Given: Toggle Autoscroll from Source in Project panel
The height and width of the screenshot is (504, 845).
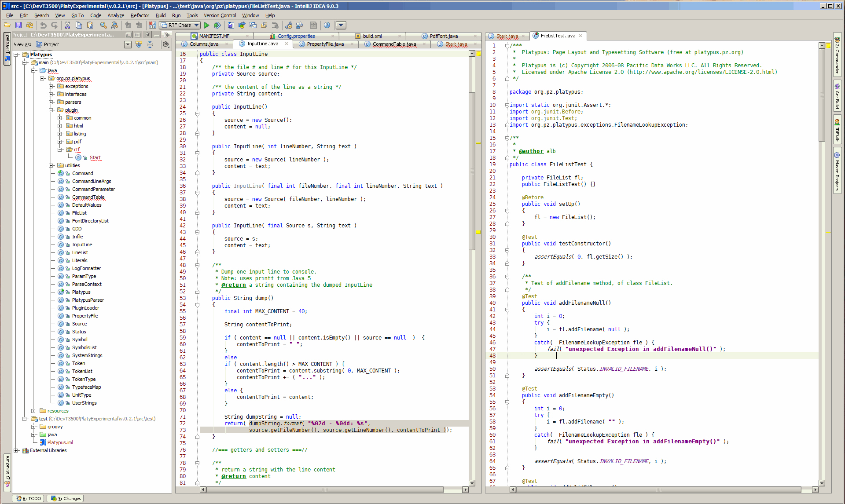Looking at the screenshot, I should pyautogui.click(x=139, y=44).
